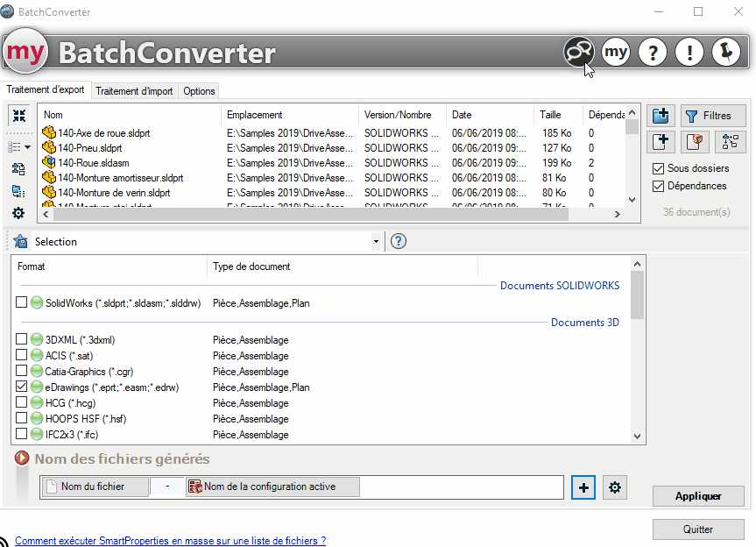
Task: Click the Quitter button
Action: [x=698, y=529]
